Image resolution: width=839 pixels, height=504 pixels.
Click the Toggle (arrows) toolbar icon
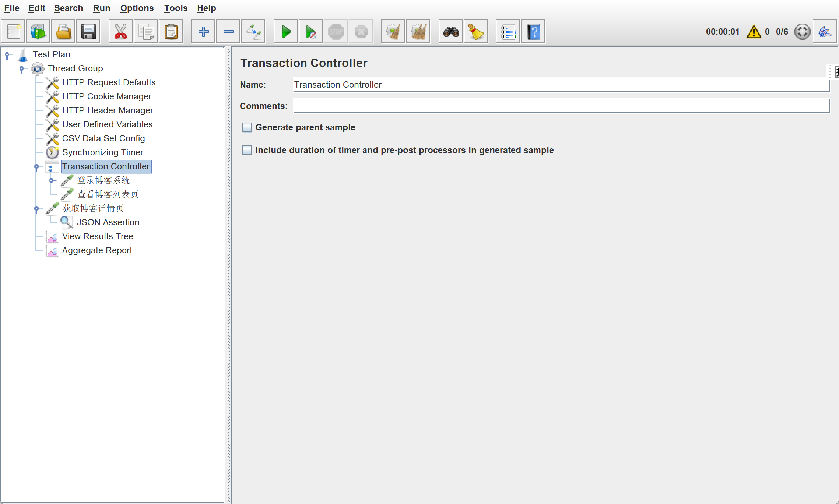tap(253, 32)
